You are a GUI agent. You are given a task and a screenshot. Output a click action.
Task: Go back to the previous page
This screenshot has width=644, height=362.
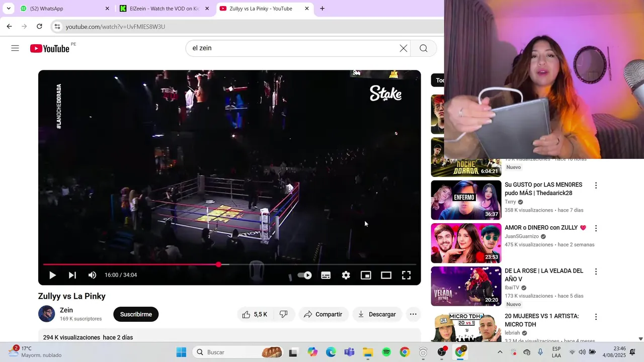pos(9,27)
